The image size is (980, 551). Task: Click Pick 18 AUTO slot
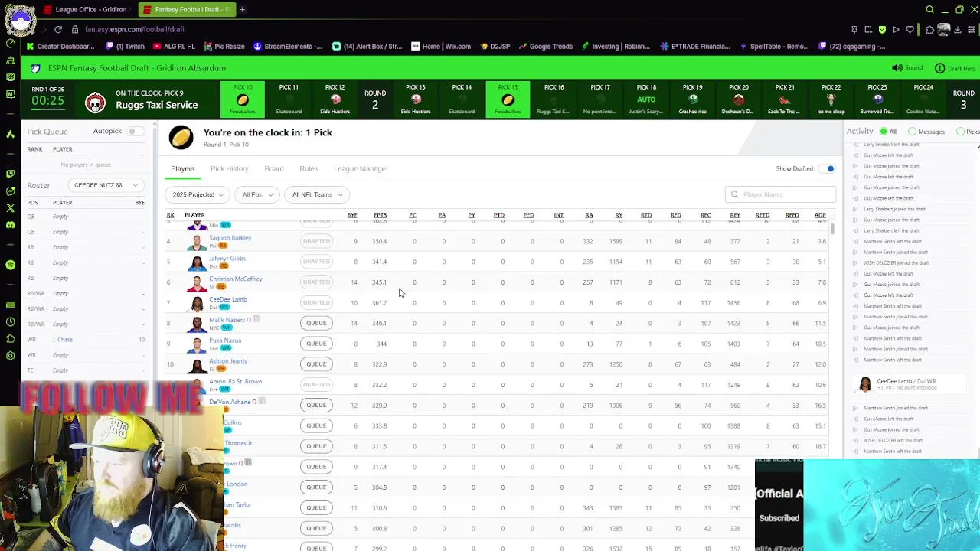pos(646,99)
